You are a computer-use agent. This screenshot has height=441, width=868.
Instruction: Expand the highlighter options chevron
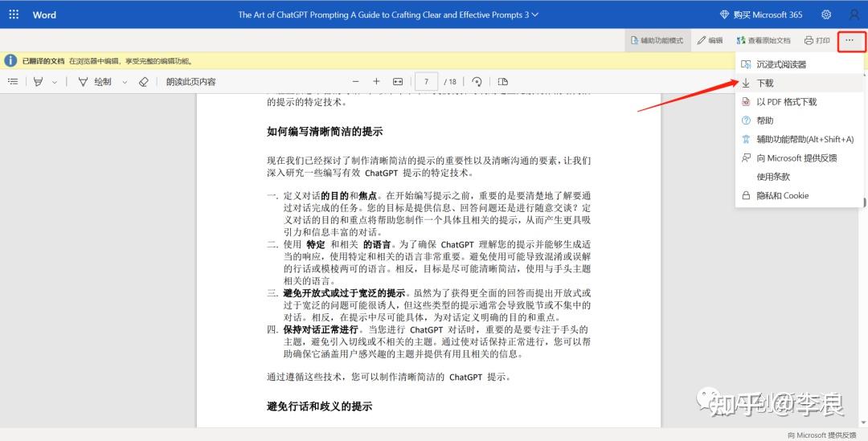[x=55, y=82]
